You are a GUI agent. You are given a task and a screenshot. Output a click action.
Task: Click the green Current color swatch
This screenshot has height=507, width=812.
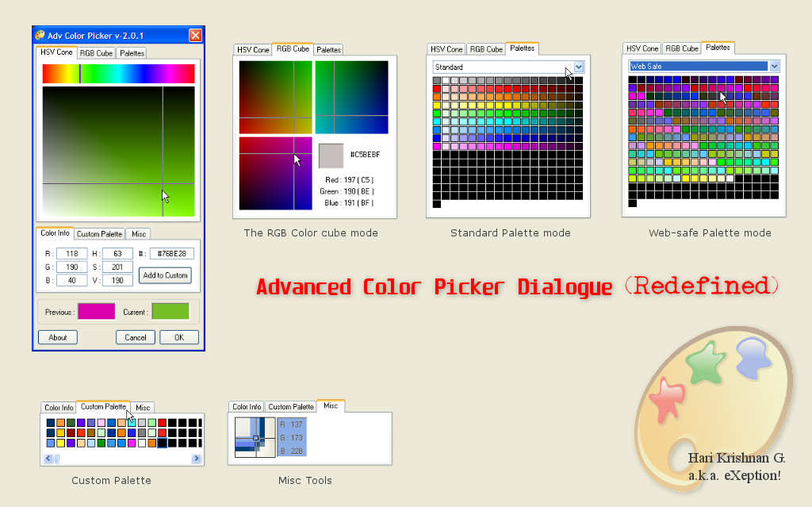[x=170, y=312]
